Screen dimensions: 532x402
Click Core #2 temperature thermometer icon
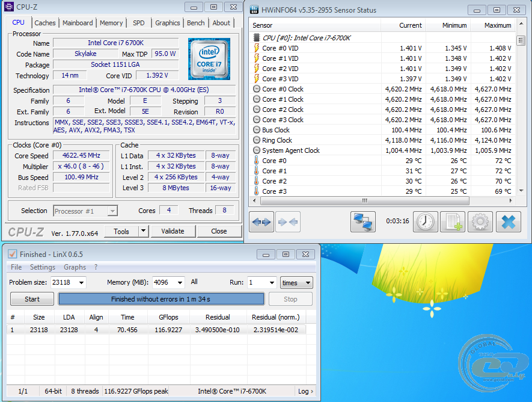[x=257, y=181]
